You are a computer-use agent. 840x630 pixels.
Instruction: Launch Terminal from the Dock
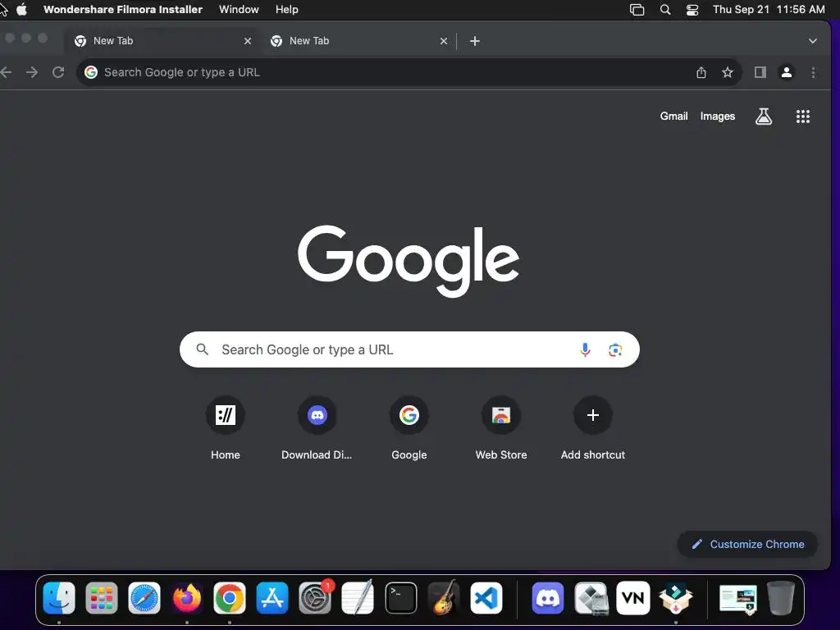click(x=400, y=598)
